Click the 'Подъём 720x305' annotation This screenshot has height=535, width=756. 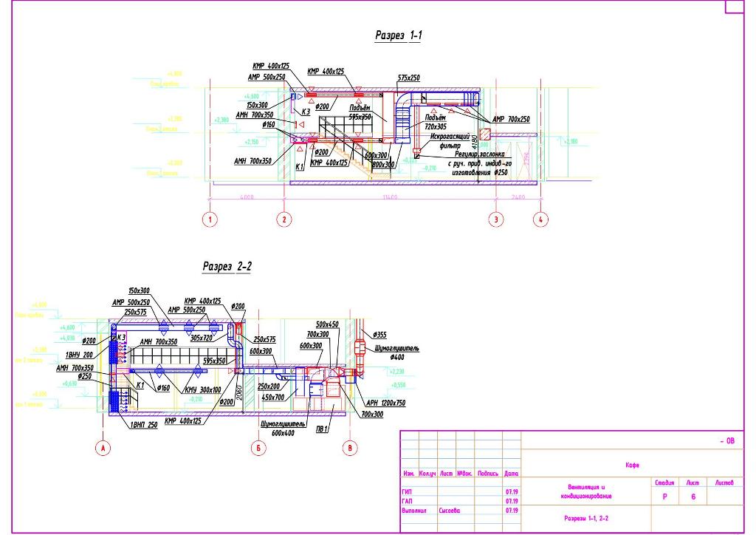coord(436,122)
